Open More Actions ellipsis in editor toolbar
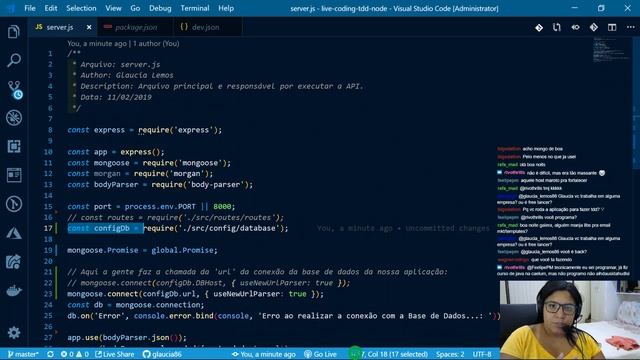The image size is (640, 360). [630, 27]
